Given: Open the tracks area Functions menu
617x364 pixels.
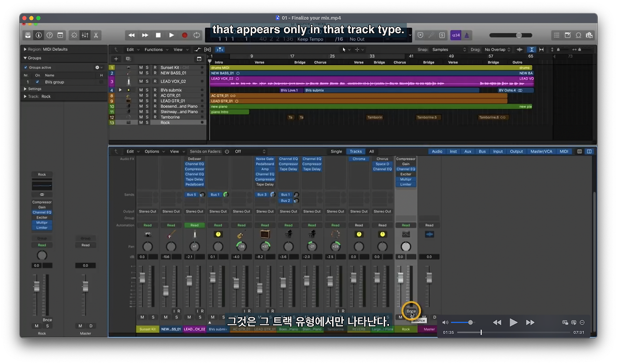Looking at the screenshot, I should tap(156, 50).
